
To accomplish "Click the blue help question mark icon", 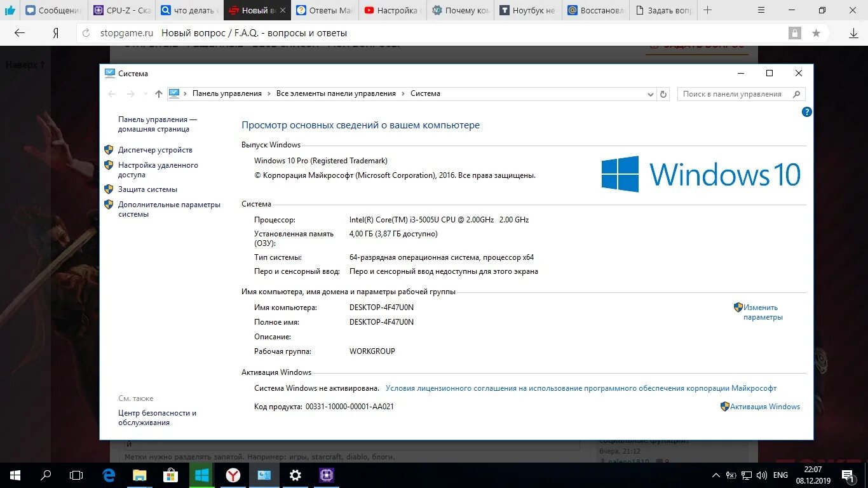I will click(x=806, y=112).
